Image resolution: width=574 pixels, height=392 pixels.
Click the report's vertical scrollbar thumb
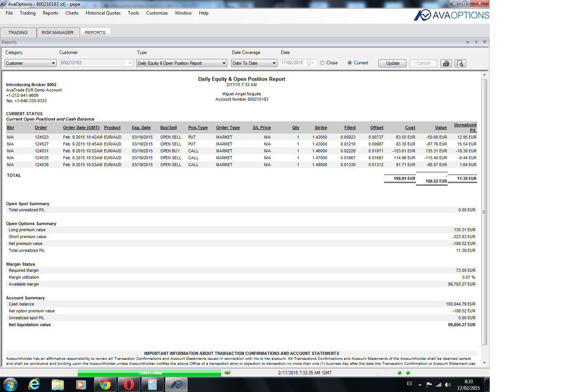click(484, 212)
